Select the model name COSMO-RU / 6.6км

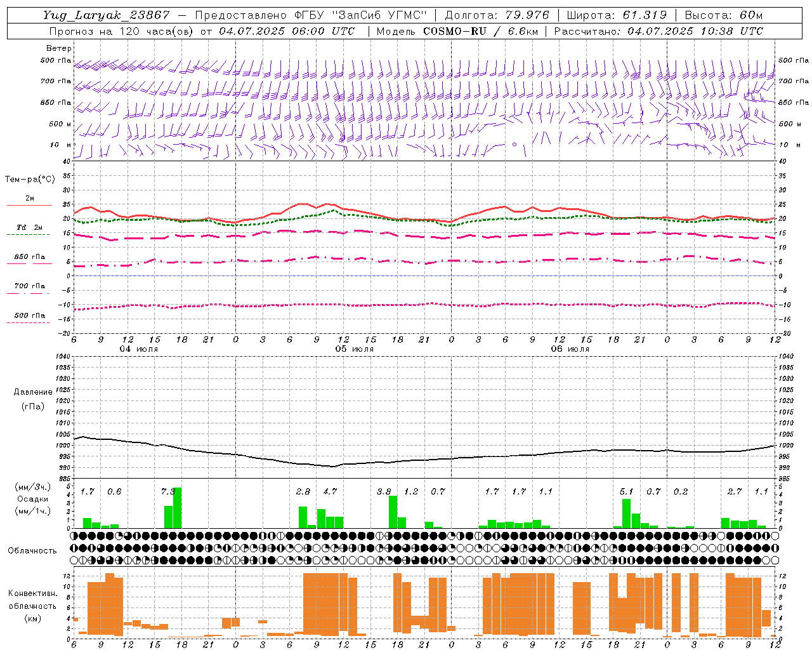pos(480,31)
